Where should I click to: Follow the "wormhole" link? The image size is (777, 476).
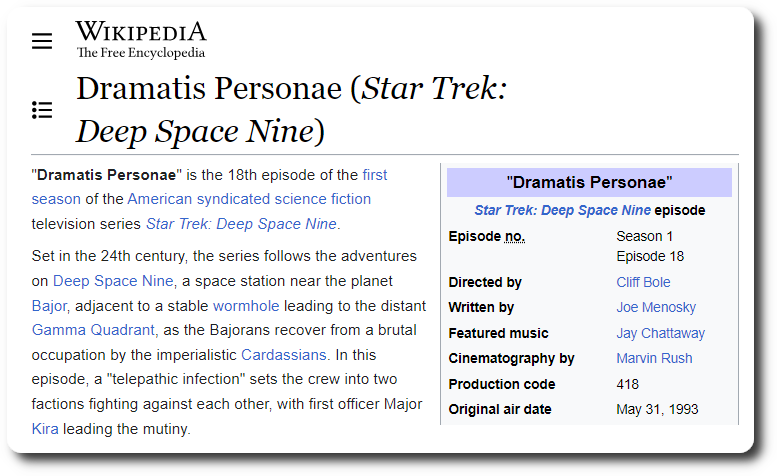(x=246, y=305)
